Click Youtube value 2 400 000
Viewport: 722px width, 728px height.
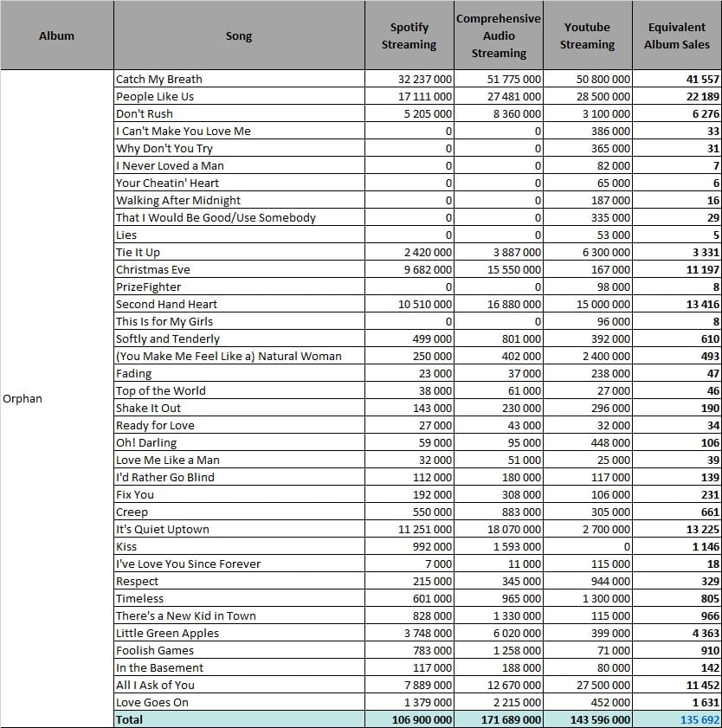coord(587,356)
